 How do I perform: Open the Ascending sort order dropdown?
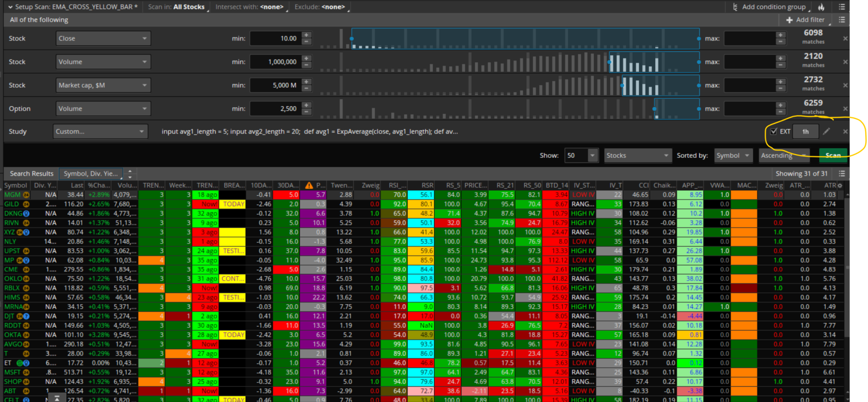click(x=783, y=156)
